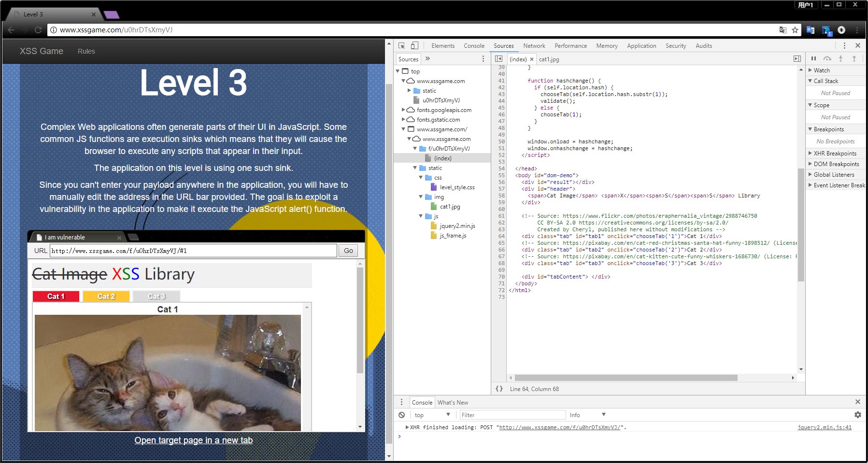Select the Cat 2 tab

(x=106, y=296)
